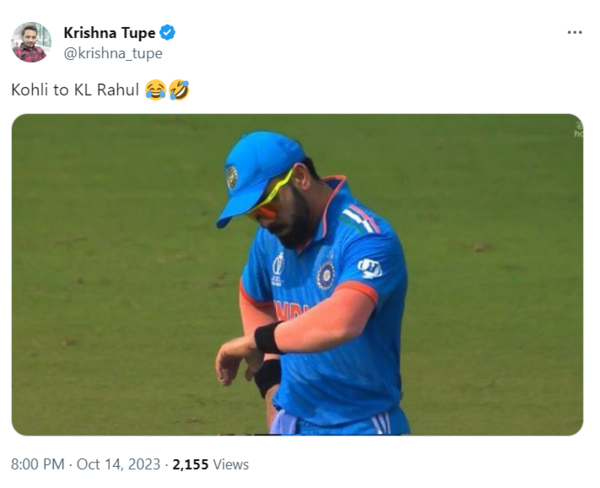This screenshot has width=600, height=488.
Task: Click the blue verified badge
Action: tap(167, 33)
